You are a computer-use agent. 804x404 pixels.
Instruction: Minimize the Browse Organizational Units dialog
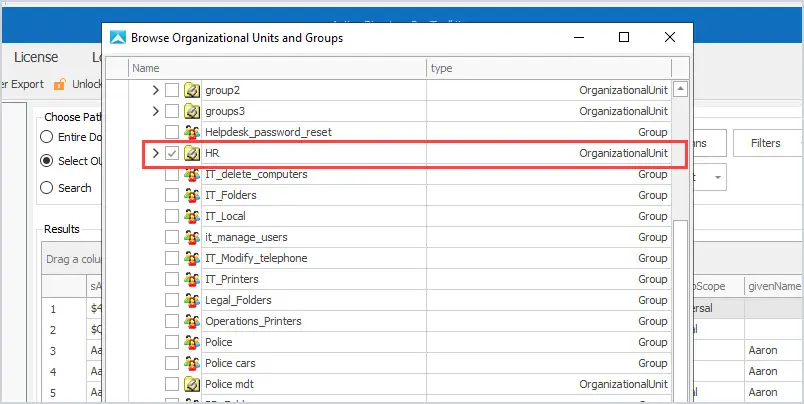[579, 37]
